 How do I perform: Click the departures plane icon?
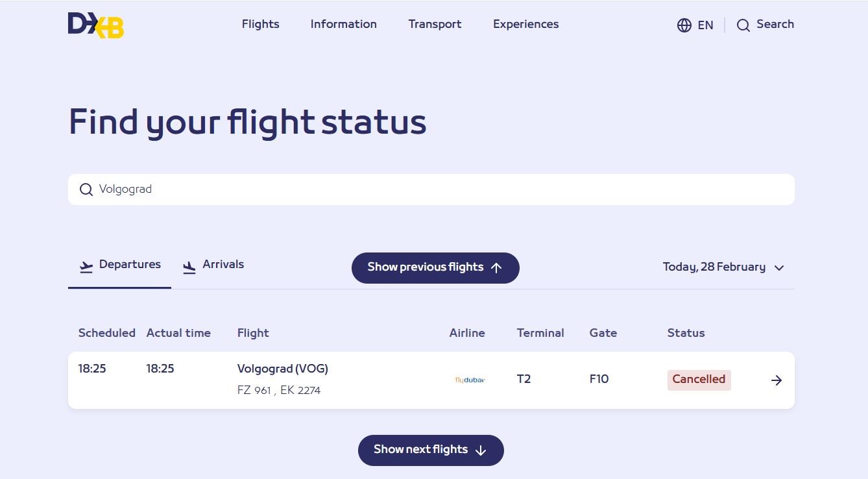[86, 267]
